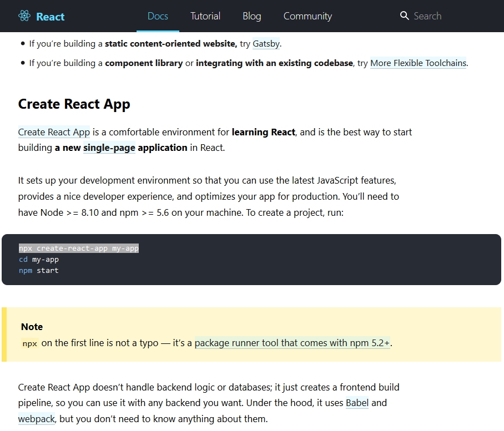Click bold text static content-oriented website
Screen dimensions: 504x431
coord(171,44)
